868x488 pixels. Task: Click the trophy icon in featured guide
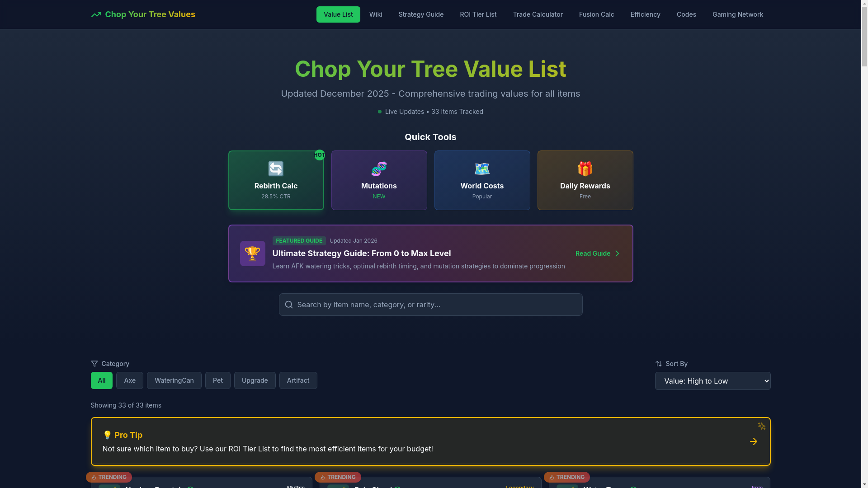(x=252, y=253)
